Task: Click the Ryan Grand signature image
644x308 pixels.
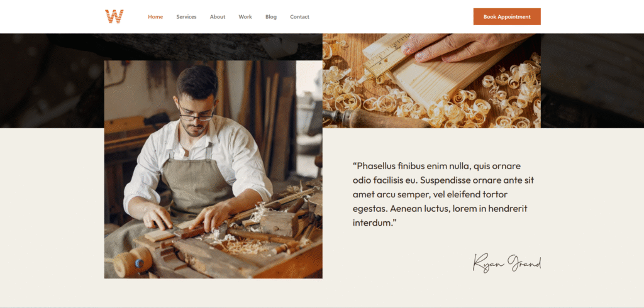Action: (x=507, y=262)
